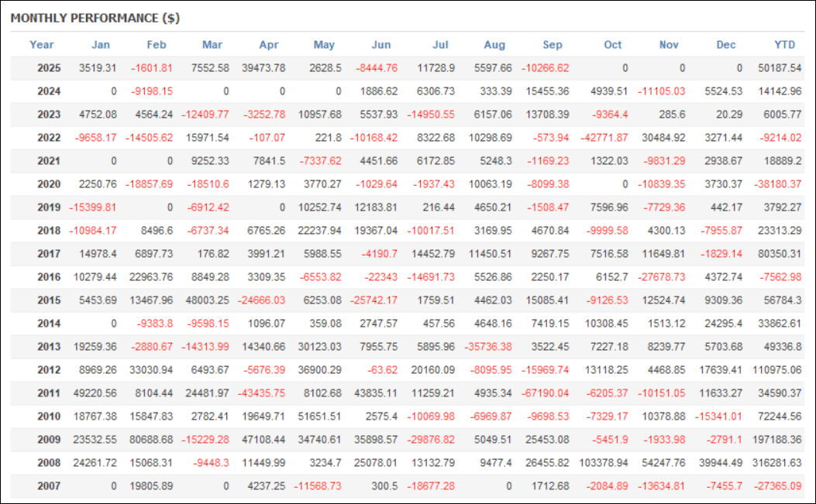Select the Dec column header
The image size is (816, 504).
click(x=726, y=45)
